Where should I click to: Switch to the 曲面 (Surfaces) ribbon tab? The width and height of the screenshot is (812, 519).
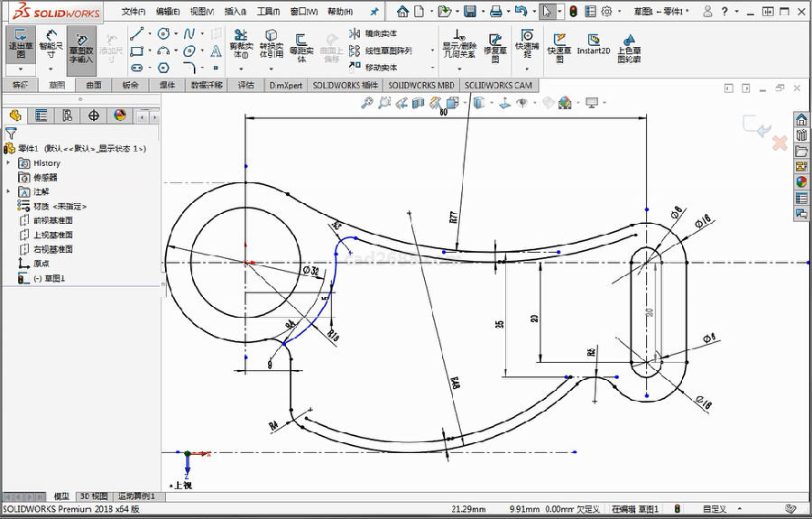(94, 85)
